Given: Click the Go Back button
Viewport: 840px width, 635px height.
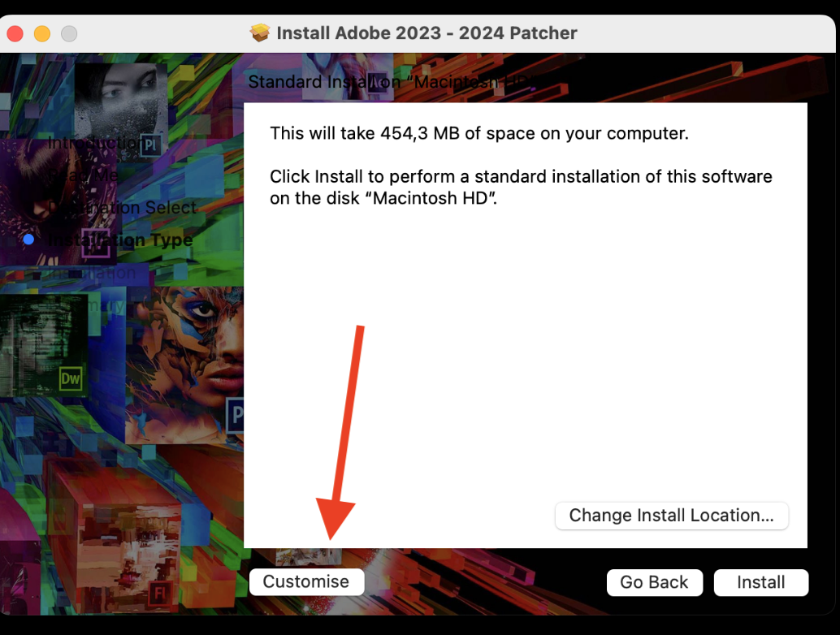Looking at the screenshot, I should (x=654, y=582).
